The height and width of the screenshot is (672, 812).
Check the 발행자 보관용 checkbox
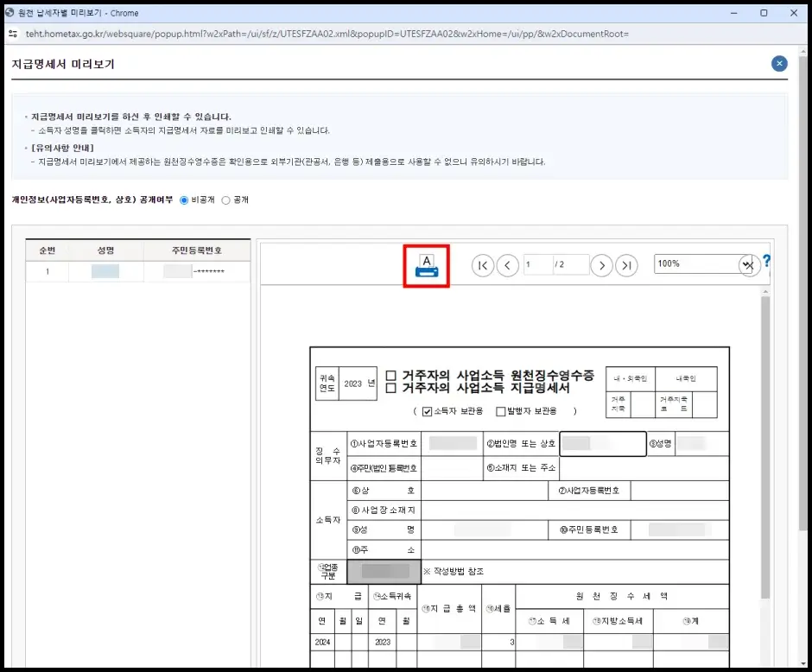click(501, 411)
